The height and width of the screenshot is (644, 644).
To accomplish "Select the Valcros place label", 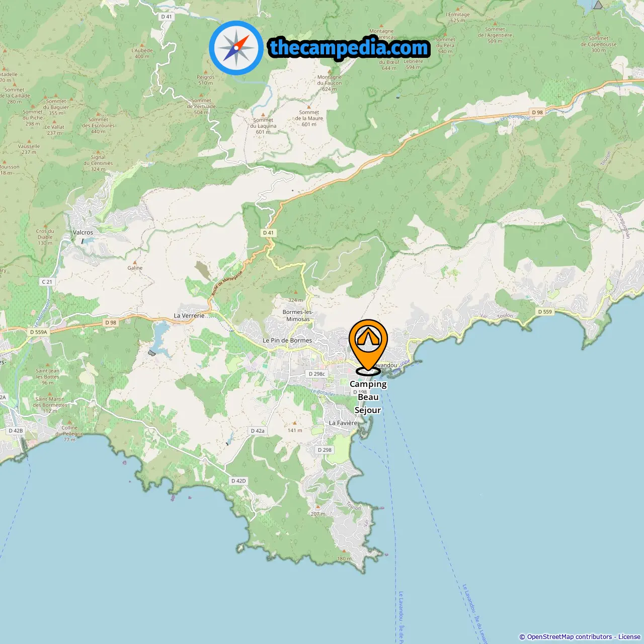I will pos(83,232).
